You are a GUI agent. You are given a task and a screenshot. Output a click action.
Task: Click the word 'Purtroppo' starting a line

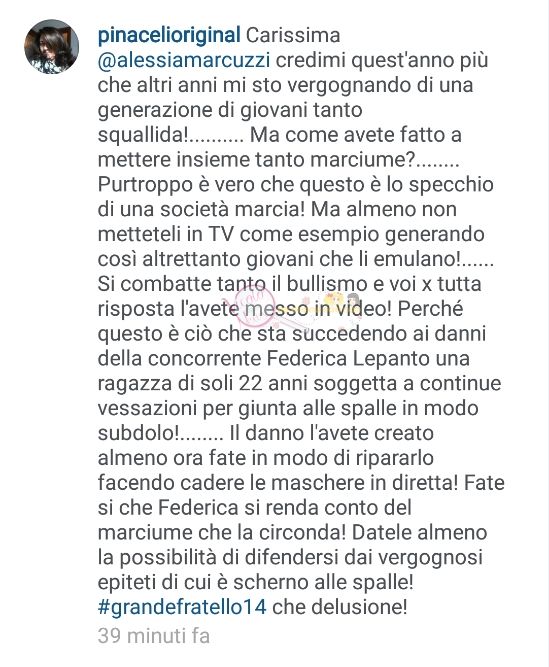[x=145, y=185]
